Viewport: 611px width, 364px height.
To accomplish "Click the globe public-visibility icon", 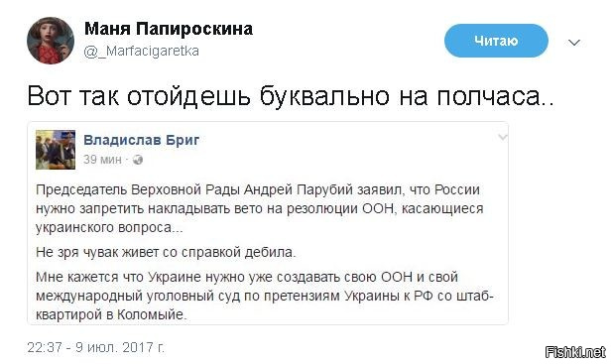I will pos(138,160).
